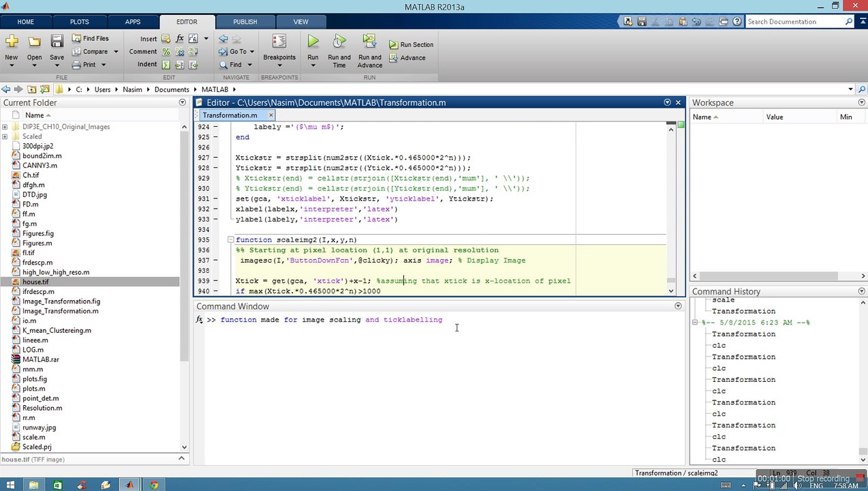The image size is (868, 491).
Task: Click the Comment percent icon
Action: coord(166,52)
